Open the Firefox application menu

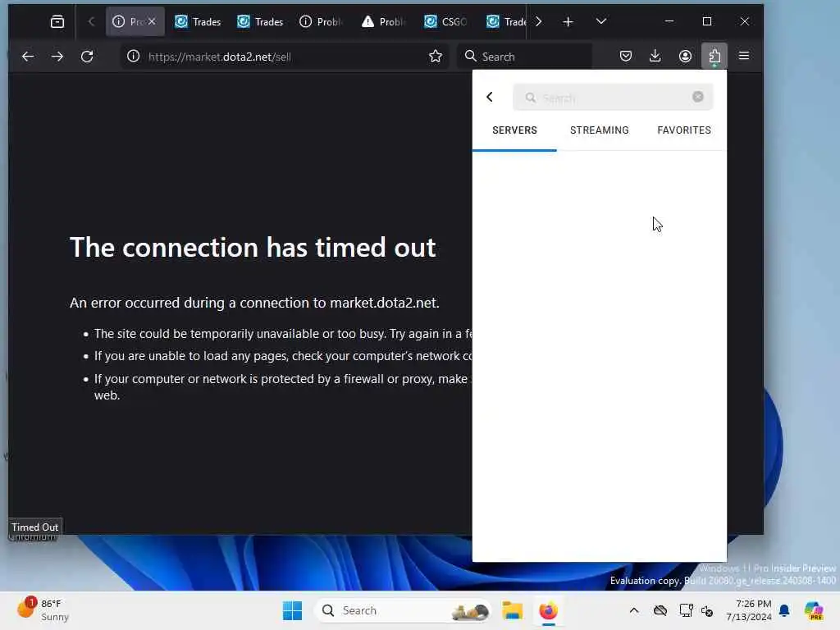coord(744,57)
